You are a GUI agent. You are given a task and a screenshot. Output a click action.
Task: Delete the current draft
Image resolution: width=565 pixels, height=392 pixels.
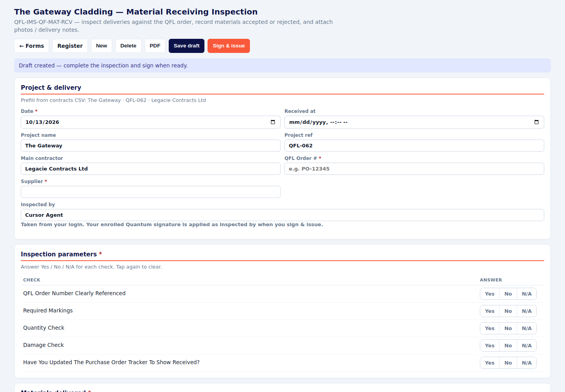pos(128,46)
